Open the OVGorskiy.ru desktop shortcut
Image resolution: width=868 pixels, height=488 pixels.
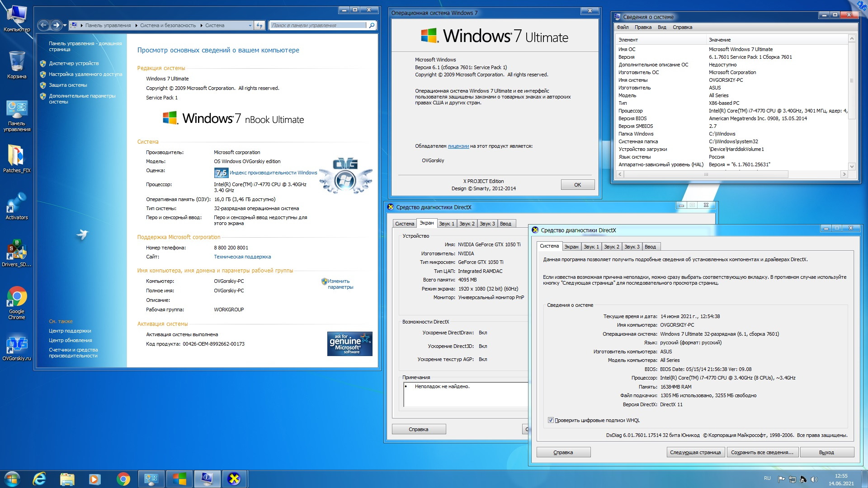pos(17,344)
